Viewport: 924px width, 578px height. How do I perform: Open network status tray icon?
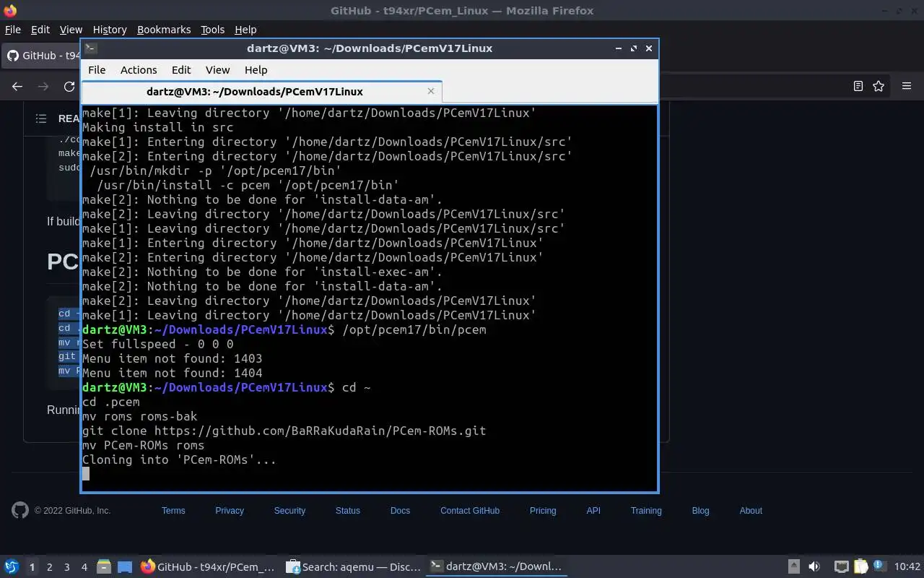tap(841, 567)
